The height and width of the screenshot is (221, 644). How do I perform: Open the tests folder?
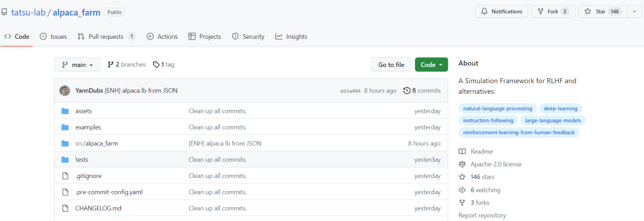pyautogui.click(x=82, y=159)
